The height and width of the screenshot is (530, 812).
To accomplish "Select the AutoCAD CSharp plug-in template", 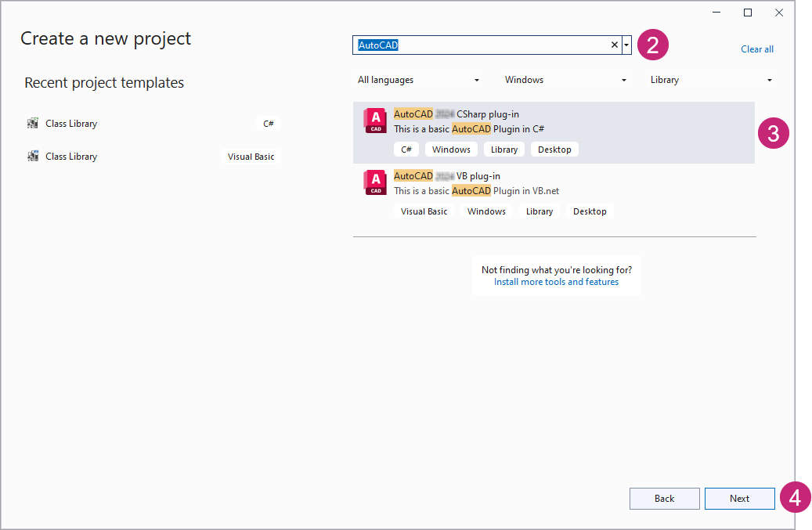I will click(554, 132).
